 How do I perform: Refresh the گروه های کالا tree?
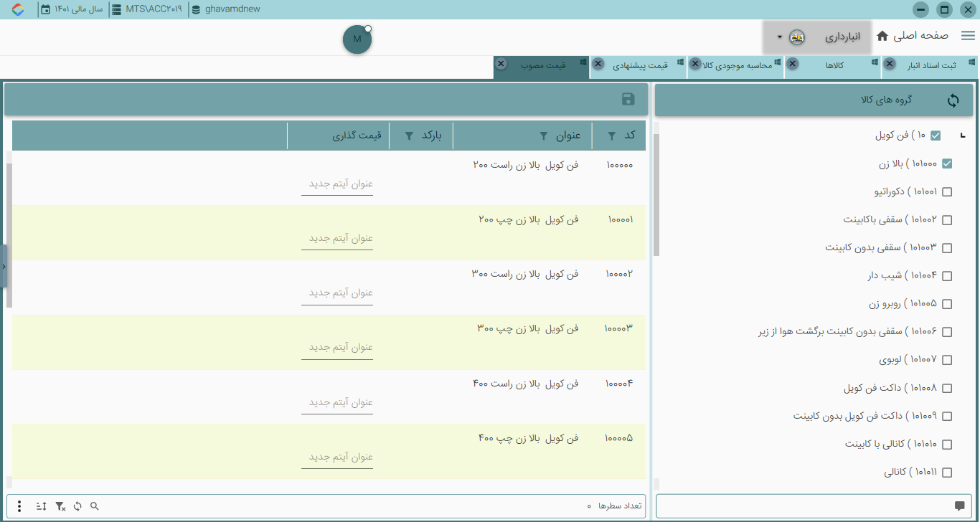click(x=953, y=100)
